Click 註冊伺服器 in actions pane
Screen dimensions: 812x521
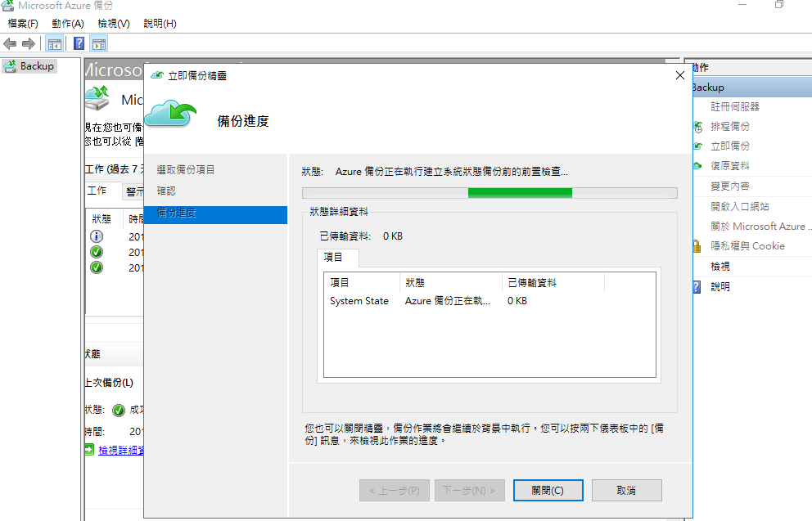(735, 107)
